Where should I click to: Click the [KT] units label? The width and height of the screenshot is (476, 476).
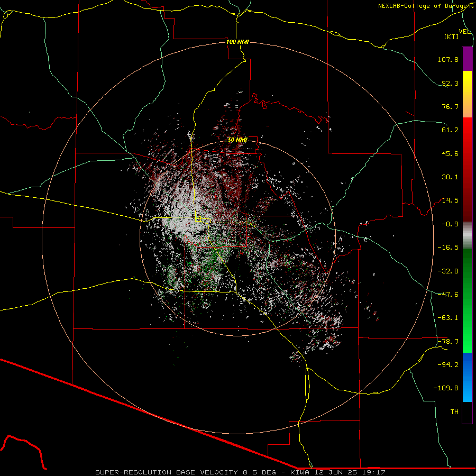tap(452, 36)
